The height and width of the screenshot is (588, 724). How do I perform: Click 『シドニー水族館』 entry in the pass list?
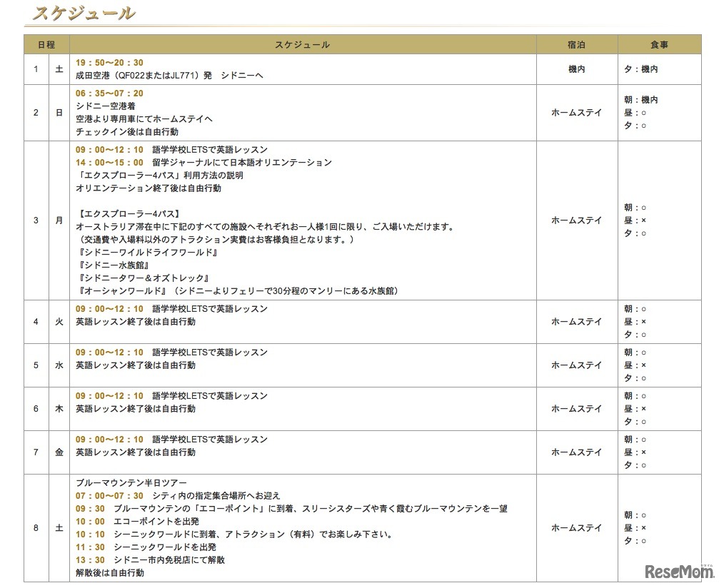[116, 265]
